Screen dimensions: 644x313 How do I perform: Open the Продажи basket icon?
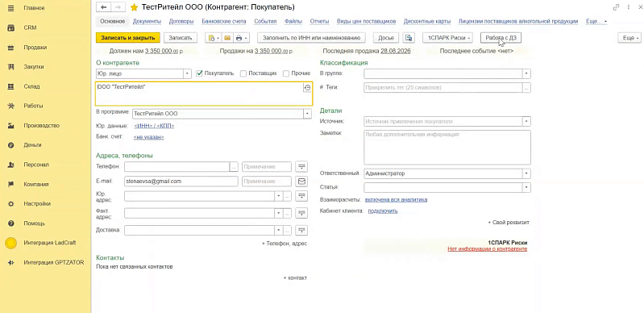point(11,48)
